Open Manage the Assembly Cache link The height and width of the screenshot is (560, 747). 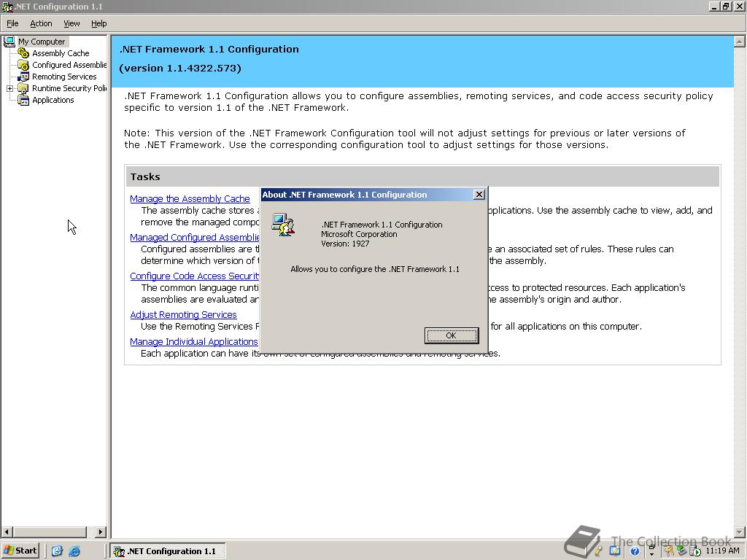[x=190, y=198]
